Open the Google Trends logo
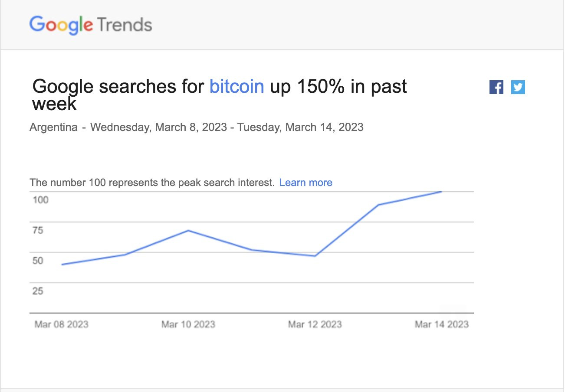This screenshot has height=392, width=565. point(91,25)
